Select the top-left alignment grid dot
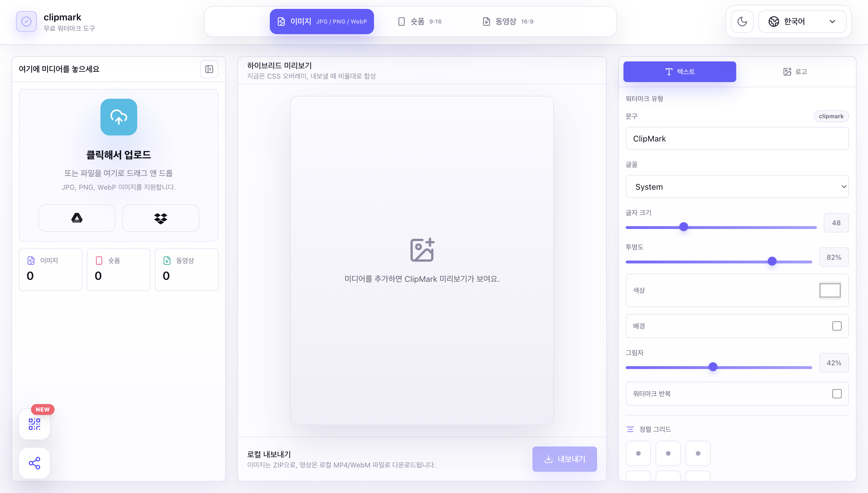Screen dimensions: 868x493 pyautogui.click(x=638, y=453)
